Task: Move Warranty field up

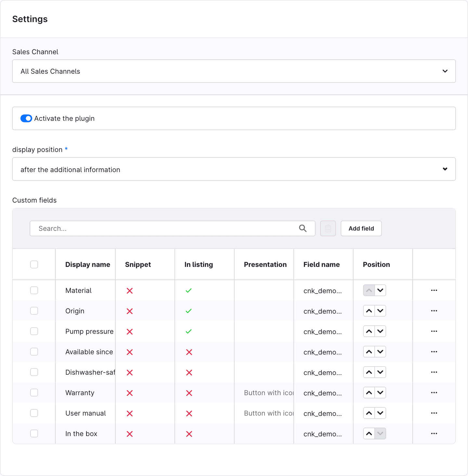Action: [369, 393]
